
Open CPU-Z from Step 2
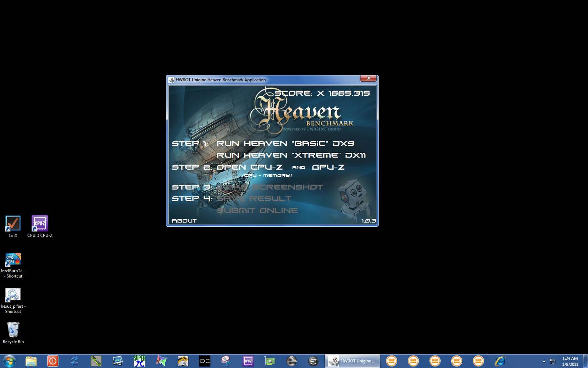250,167
